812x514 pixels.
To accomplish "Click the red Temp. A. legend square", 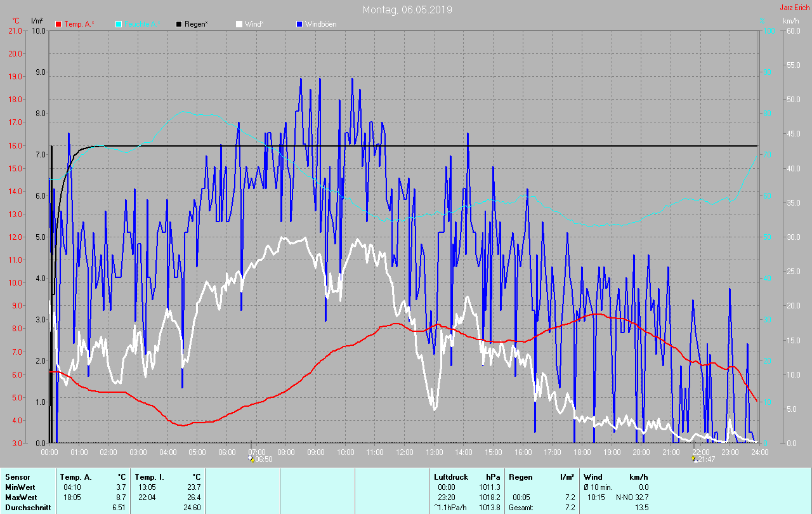I will (59, 24).
